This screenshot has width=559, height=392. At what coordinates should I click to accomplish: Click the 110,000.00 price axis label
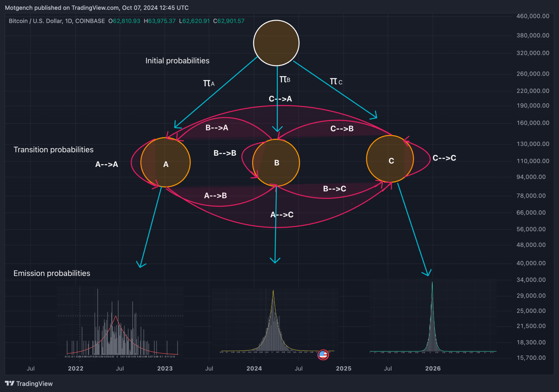(532, 161)
